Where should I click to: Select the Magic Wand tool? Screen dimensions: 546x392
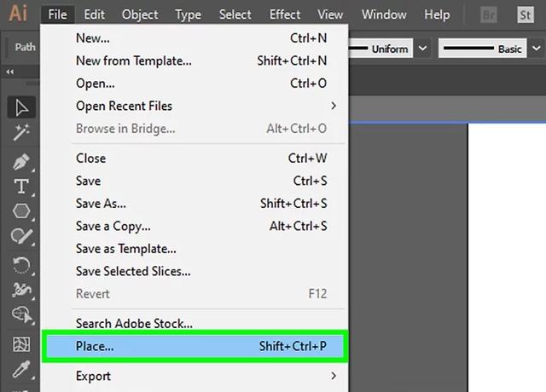tap(21, 132)
